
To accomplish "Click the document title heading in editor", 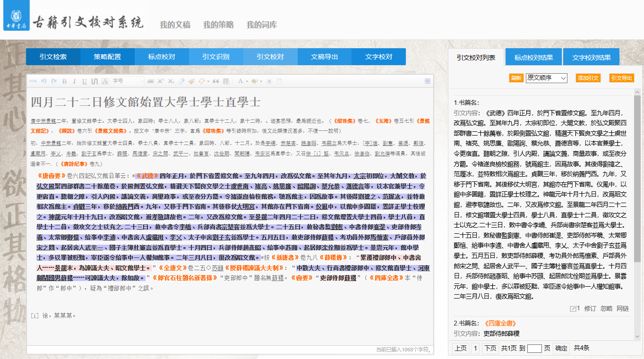I will tap(146, 102).
